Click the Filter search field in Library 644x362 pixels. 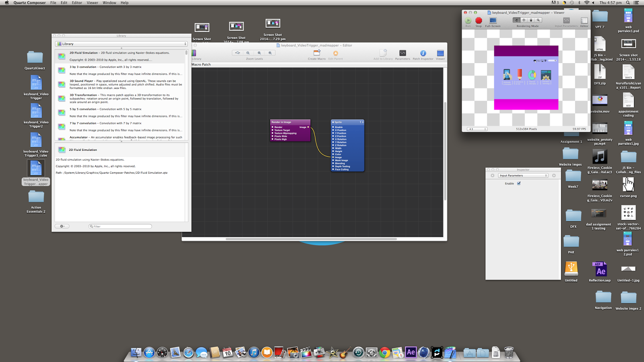[120, 226]
